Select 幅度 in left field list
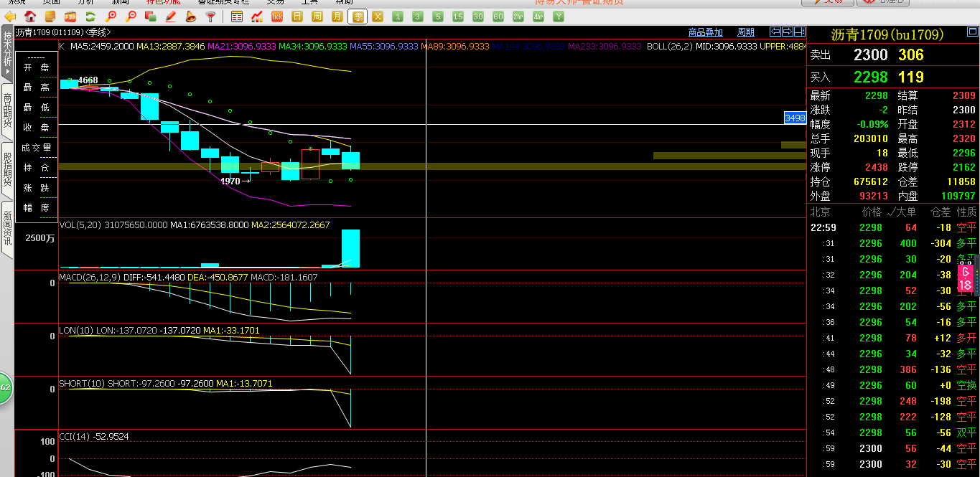 [x=36, y=208]
